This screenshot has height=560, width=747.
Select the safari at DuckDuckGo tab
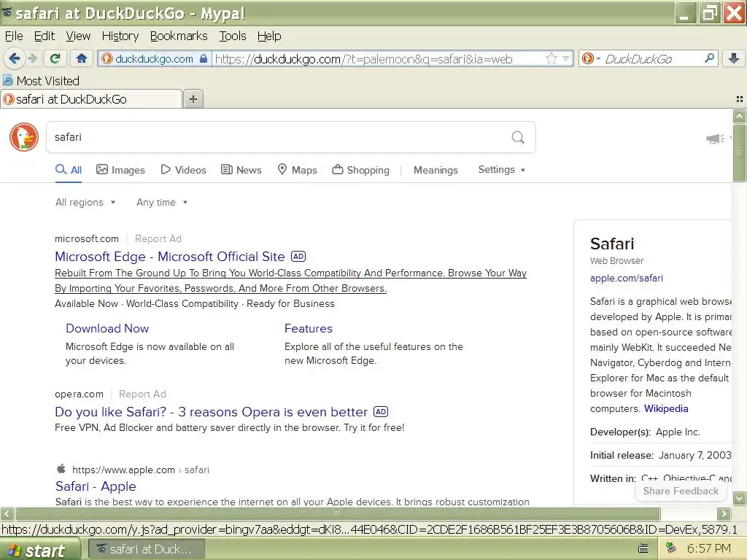[x=91, y=99]
